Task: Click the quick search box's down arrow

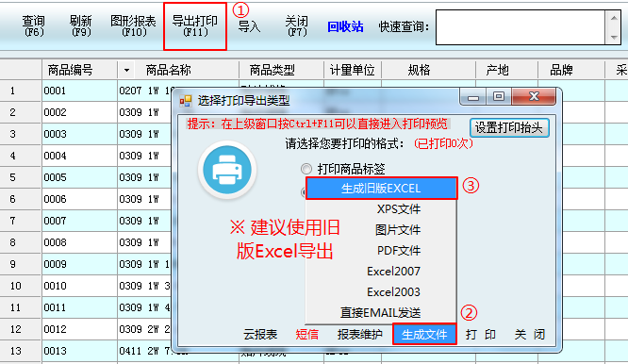Action: click(614, 37)
